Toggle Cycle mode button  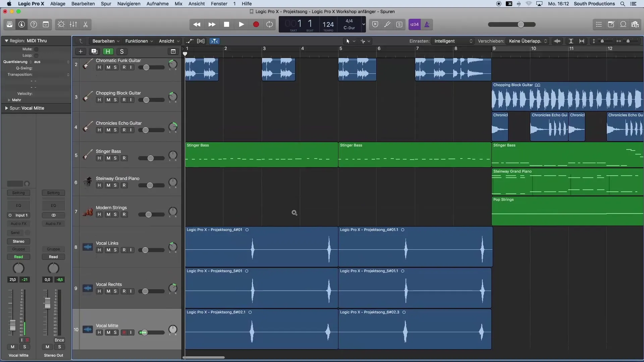(270, 24)
